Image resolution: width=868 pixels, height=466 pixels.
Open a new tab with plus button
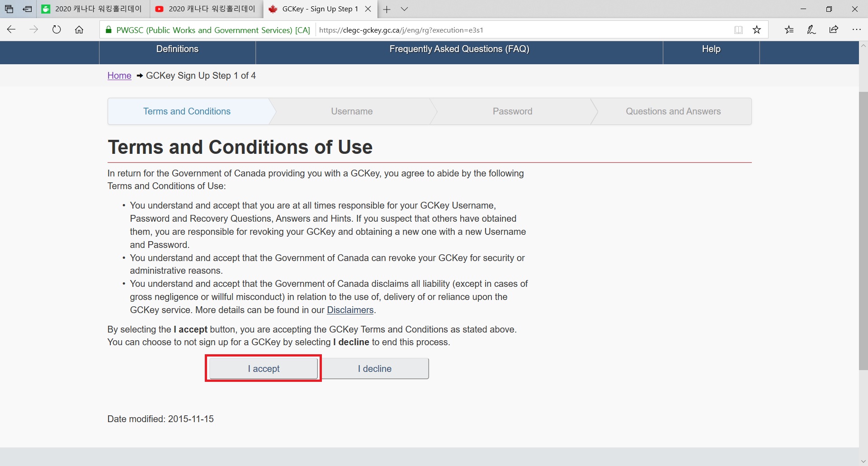point(387,9)
